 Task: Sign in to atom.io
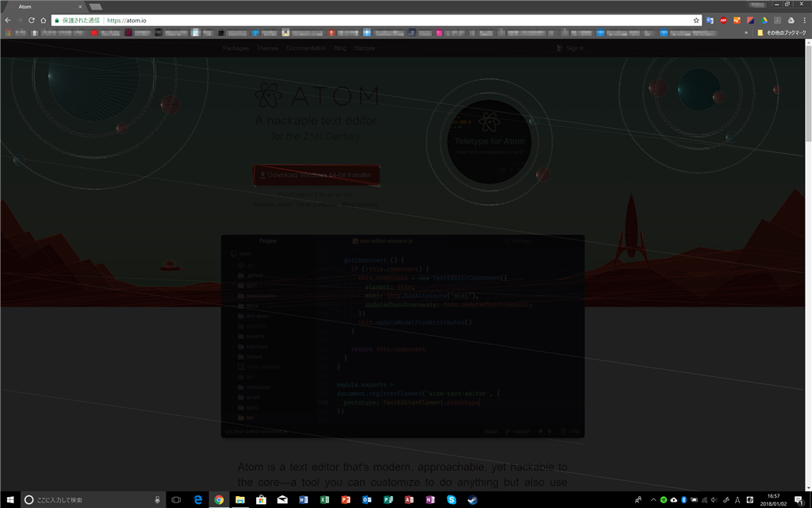571,48
